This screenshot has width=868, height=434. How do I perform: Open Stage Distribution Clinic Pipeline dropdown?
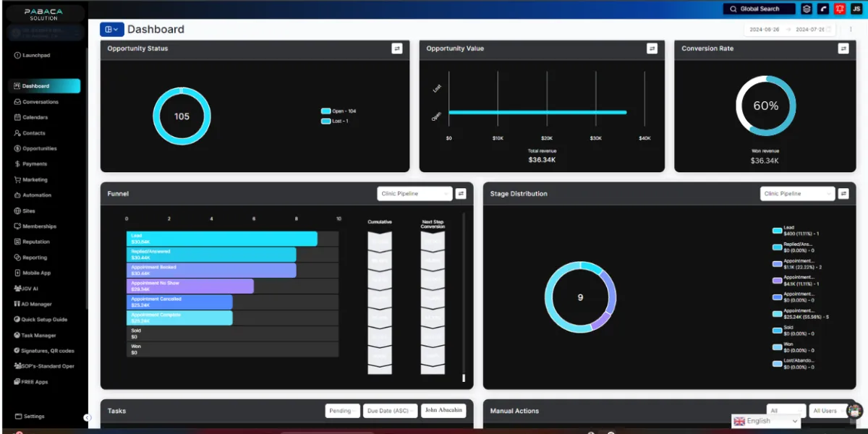(797, 194)
